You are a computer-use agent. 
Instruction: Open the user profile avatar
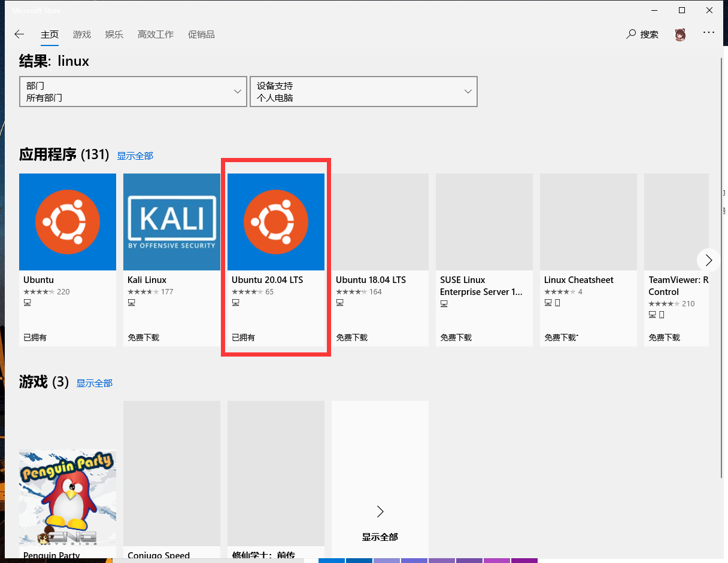tap(680, 35)
